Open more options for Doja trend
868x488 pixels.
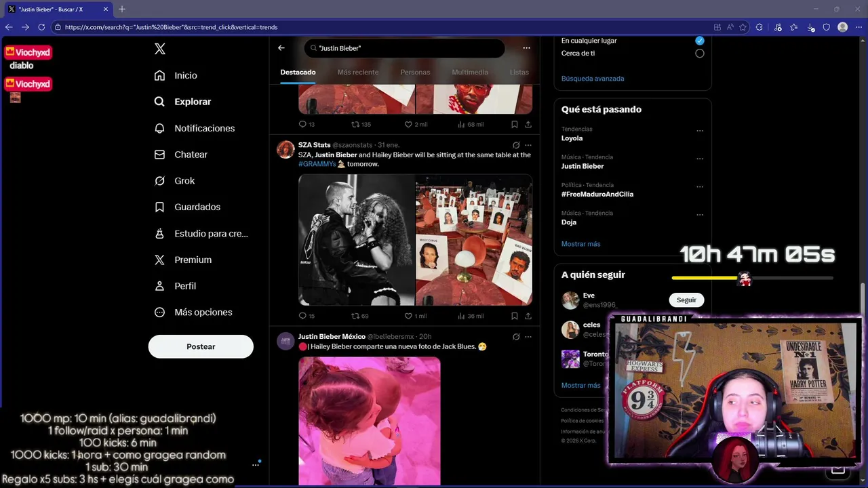coord(700,215)
